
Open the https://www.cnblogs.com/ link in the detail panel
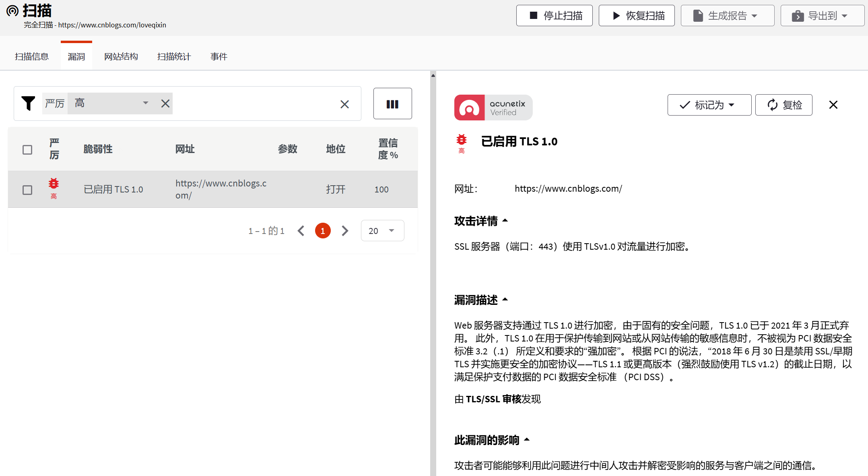point(568,188)
